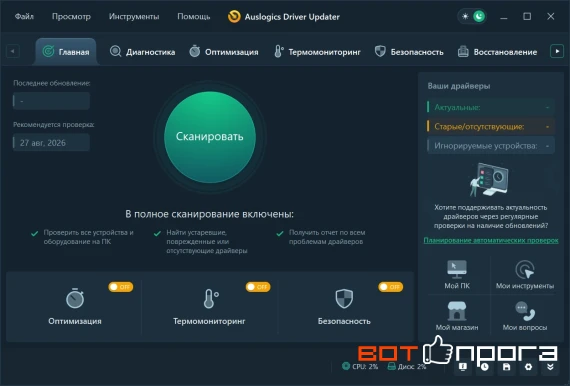
Task: Turn on the Безопасность switch
Action: (x=390, y=287)
